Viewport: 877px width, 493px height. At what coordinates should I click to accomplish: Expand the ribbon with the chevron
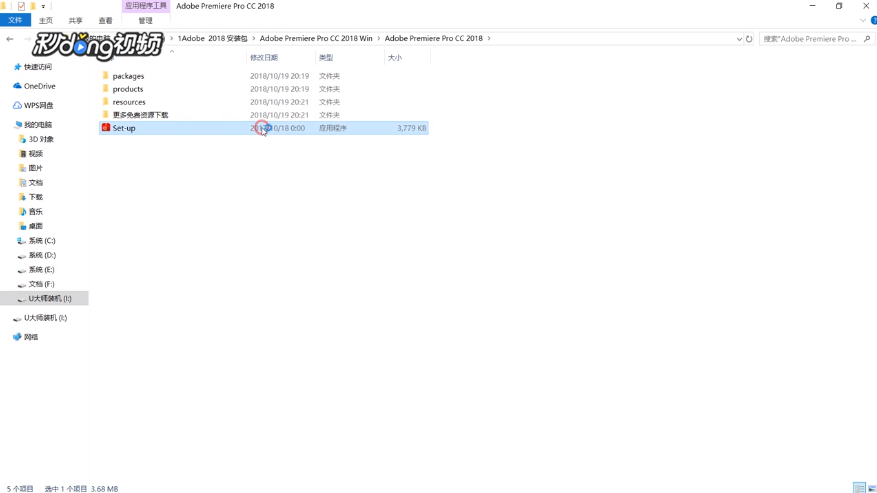pos(862,21)
